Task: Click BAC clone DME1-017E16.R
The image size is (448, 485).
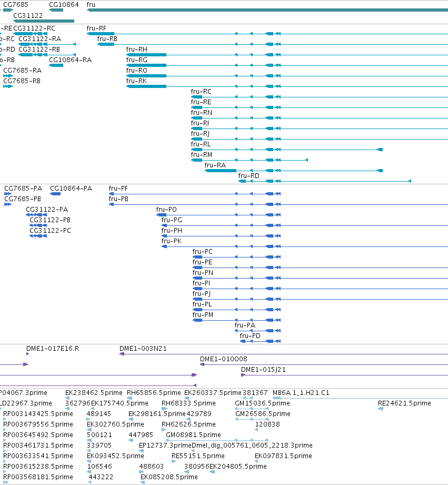Action: 53,348
